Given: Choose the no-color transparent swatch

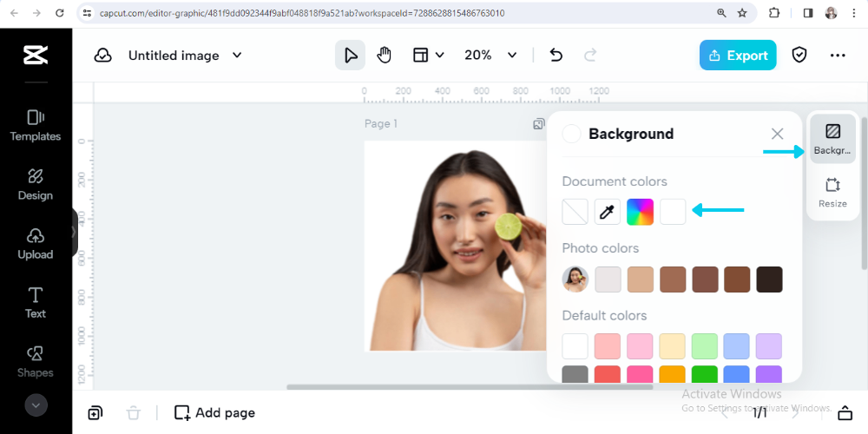Looking at the screenshot, I should tap(575, 212).
